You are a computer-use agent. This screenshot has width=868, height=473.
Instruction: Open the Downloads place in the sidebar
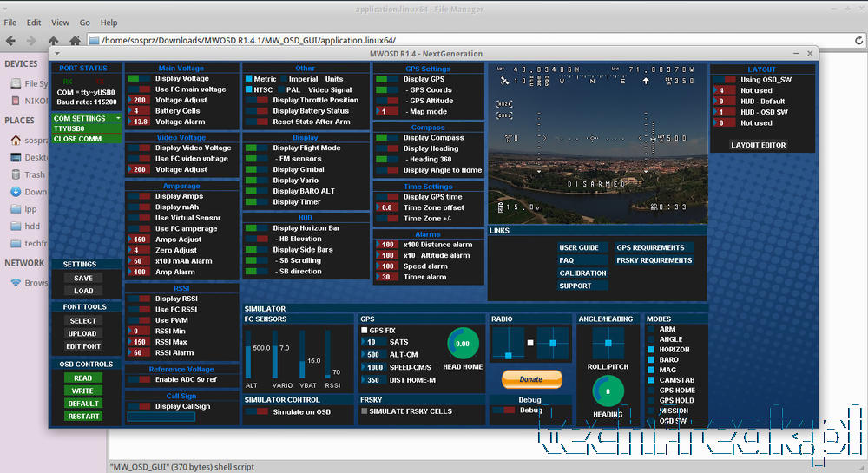click(x=29, y=192)
